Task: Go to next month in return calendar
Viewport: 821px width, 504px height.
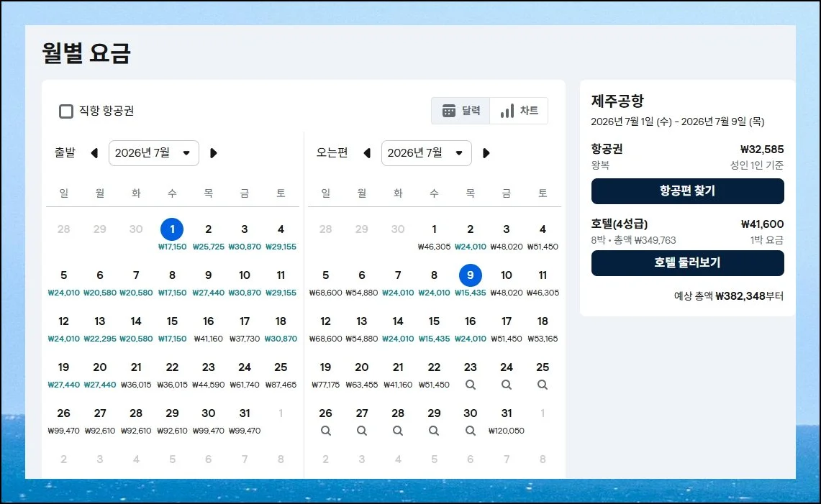Action: click(x=486, y=153)
